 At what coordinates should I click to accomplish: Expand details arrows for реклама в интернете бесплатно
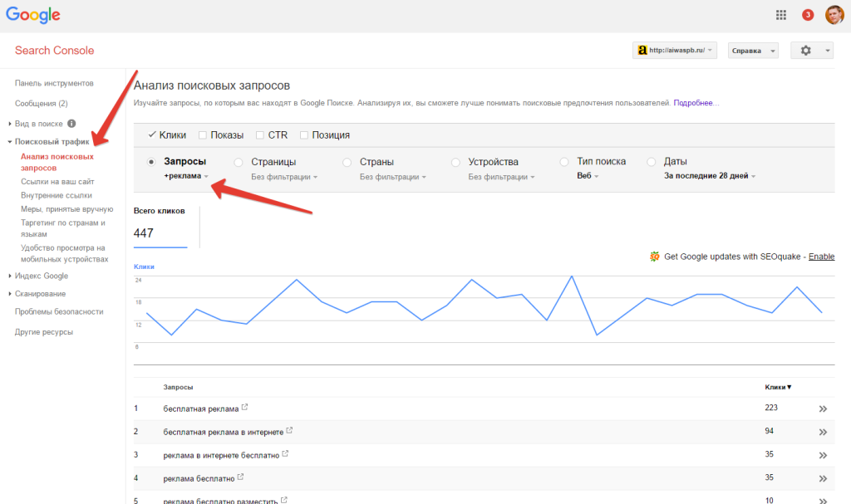[823, 456]
